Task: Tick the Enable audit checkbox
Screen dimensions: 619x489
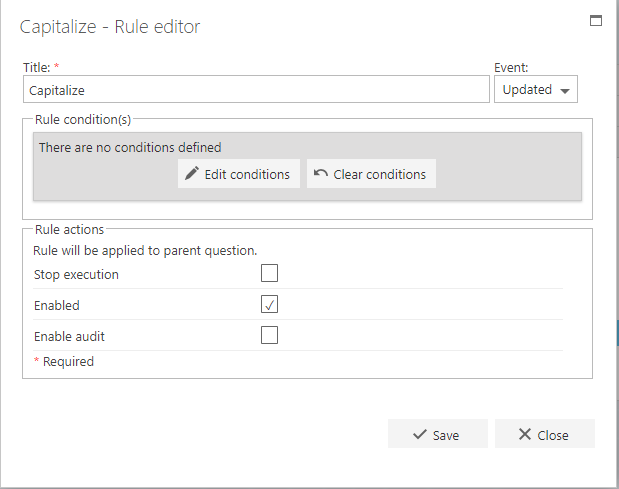Action: click(269, 335)
